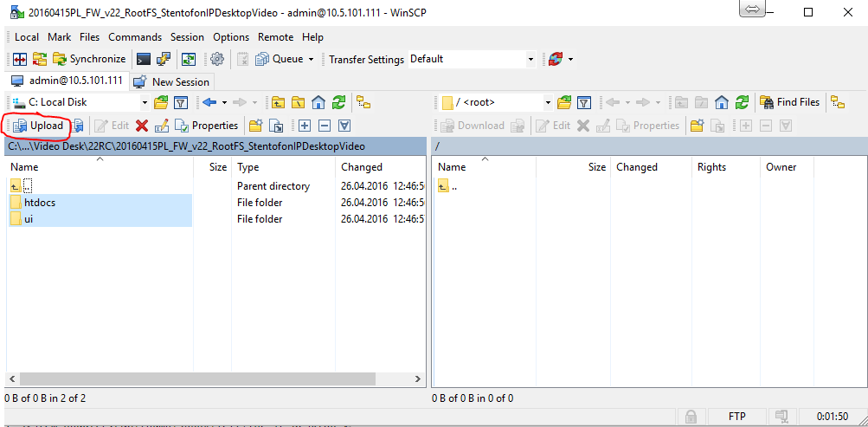This screenshot has width=868, height=427.
Task: Click upload-and-delete icon next to Upload
Action: (x=78, y=126)
